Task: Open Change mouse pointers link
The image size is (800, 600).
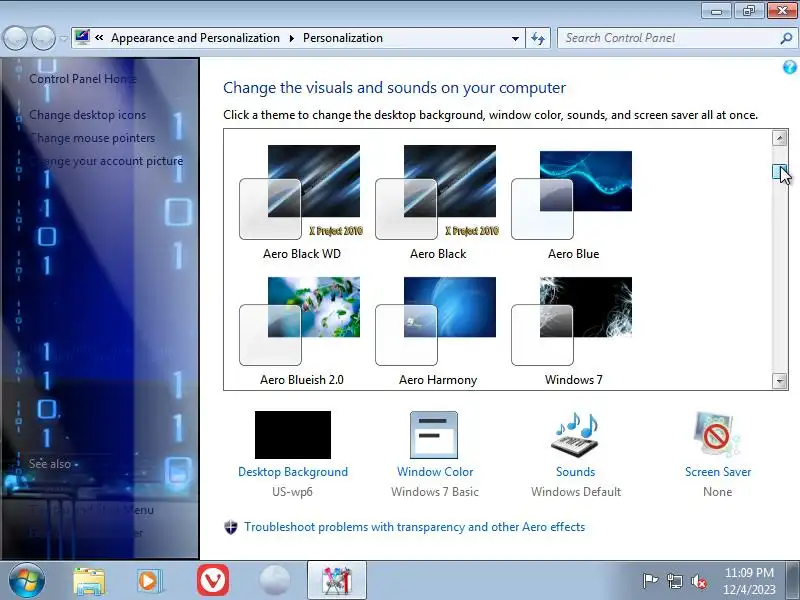Action: (x=92, y=138)
